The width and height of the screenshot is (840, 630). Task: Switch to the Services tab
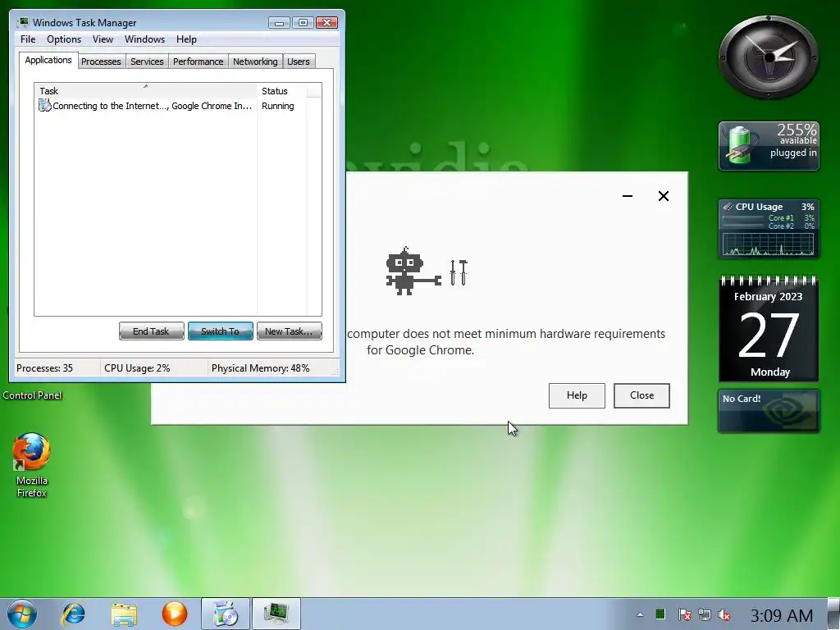[147, 62]
